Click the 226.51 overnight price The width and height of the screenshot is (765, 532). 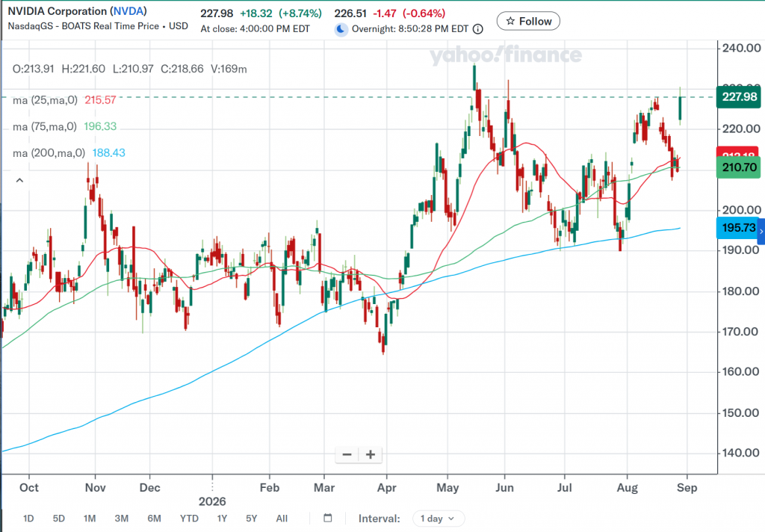point(350,13)
